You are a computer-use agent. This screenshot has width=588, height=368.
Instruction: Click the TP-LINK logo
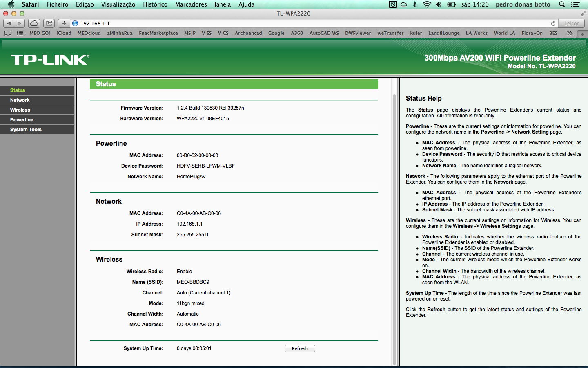point(50,60)
